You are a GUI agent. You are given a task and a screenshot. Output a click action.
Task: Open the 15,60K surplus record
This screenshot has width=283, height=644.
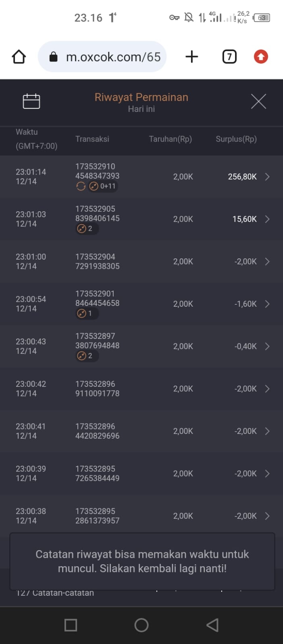pyautogui.click(x=244, y=219)
